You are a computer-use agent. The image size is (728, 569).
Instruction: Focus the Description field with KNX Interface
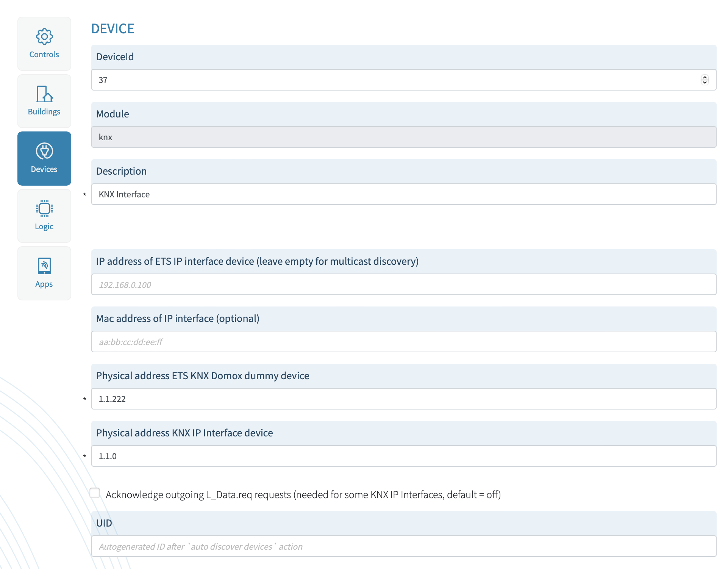(x=404, y=194)
